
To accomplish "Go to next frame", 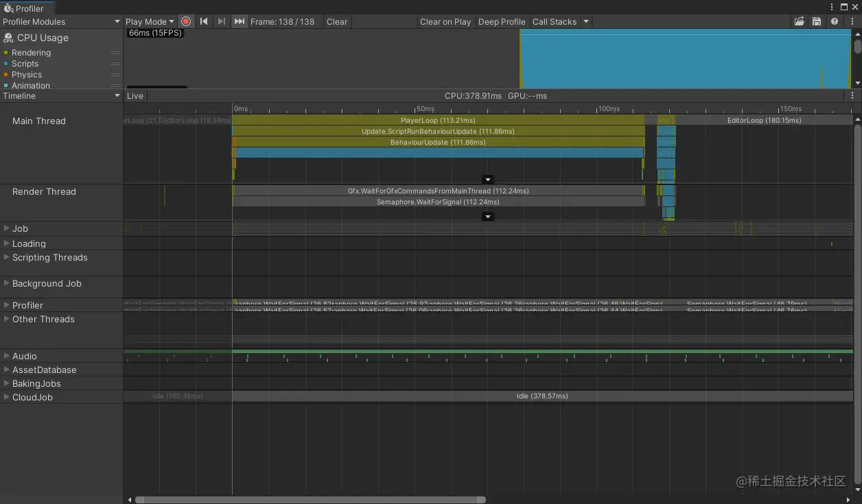I will (x=221, y=21).
